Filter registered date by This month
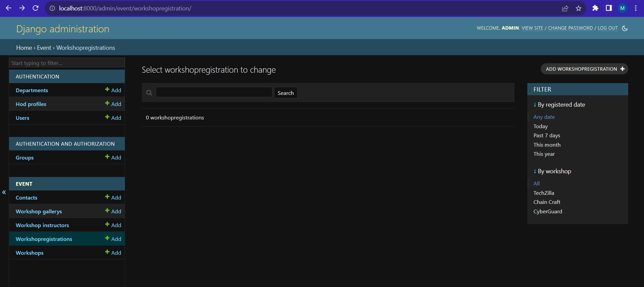The height and width of the screenshot is (287, 644). pos(547,145)
